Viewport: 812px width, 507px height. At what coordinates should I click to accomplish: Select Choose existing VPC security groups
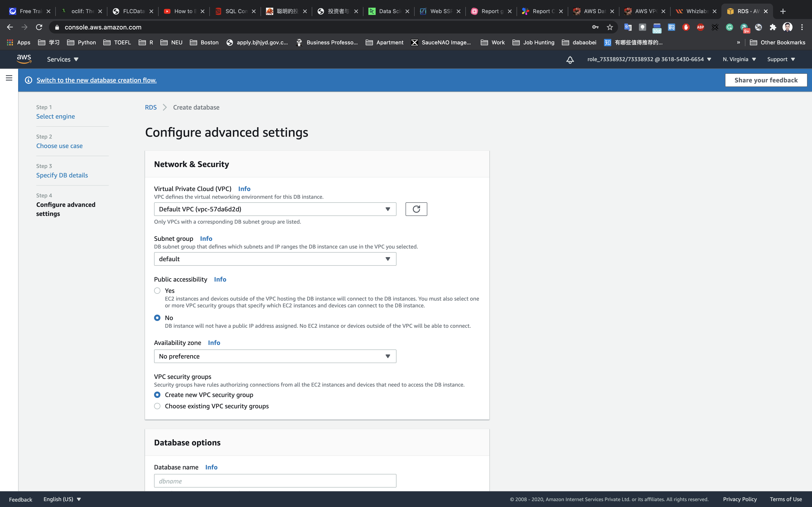(157, 406)
